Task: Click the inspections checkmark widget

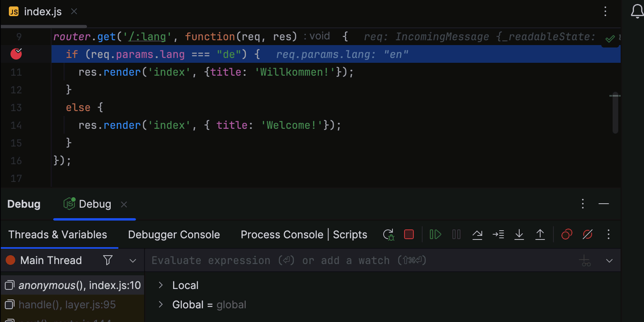Action: [x=610, y=39]
